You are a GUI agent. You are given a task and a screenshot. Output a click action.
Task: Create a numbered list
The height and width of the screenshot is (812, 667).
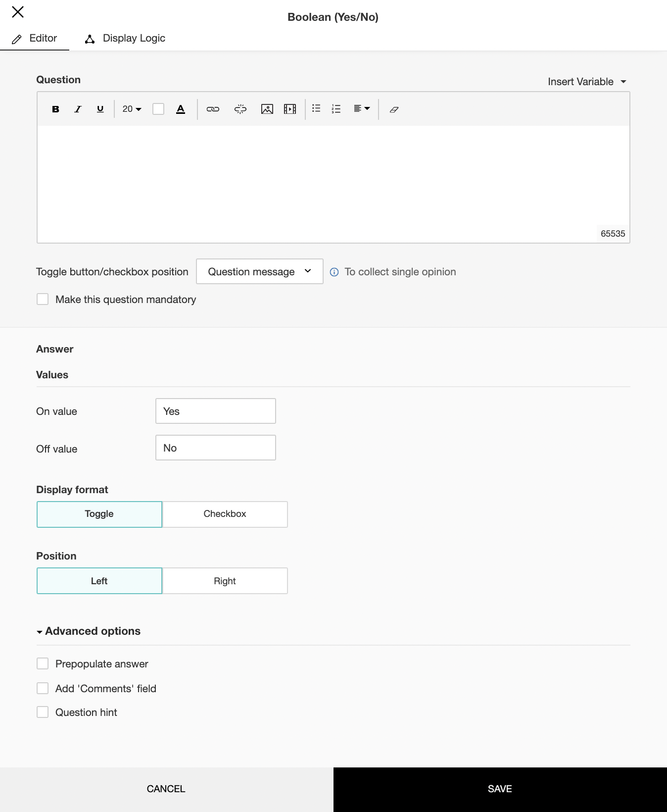(x=336, y=109)
